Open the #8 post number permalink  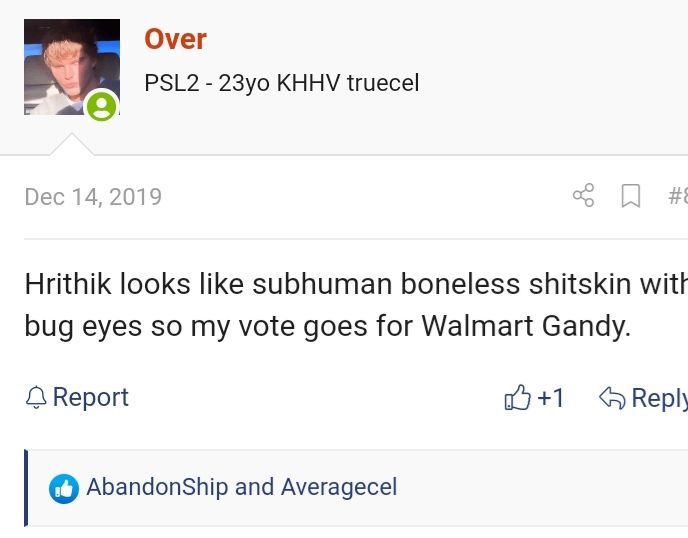tap(677, 195)
